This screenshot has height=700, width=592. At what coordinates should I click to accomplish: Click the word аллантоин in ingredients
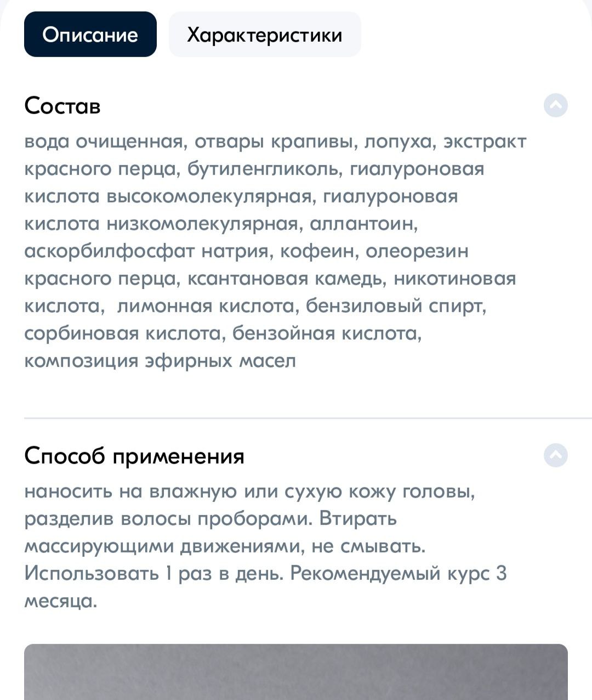click(x=364, y=224)
